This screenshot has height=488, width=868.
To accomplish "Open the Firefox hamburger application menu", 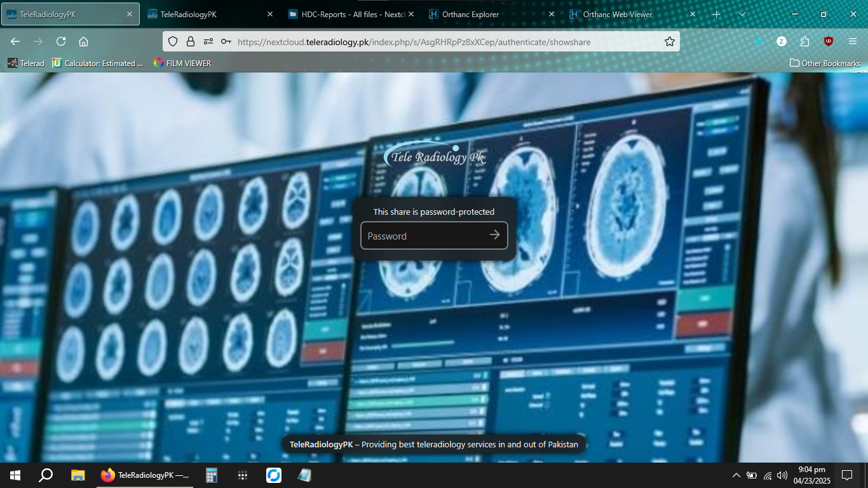I will [853, 41].
